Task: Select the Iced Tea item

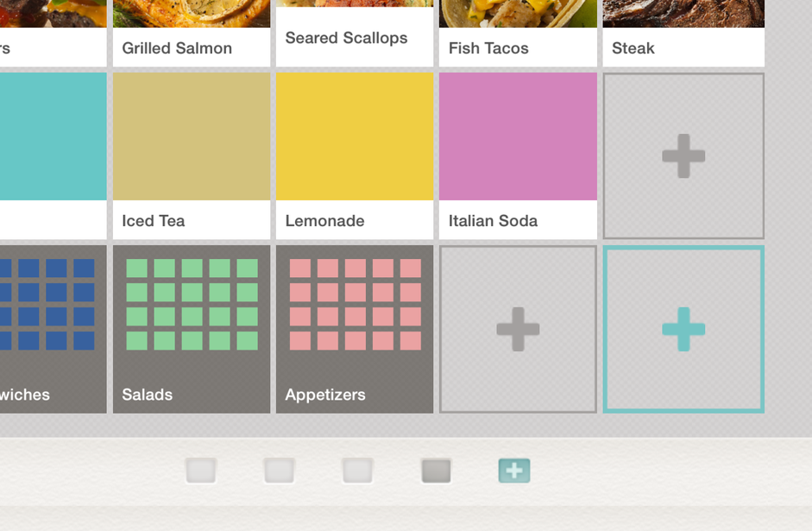Action: (x=192, y=156)
